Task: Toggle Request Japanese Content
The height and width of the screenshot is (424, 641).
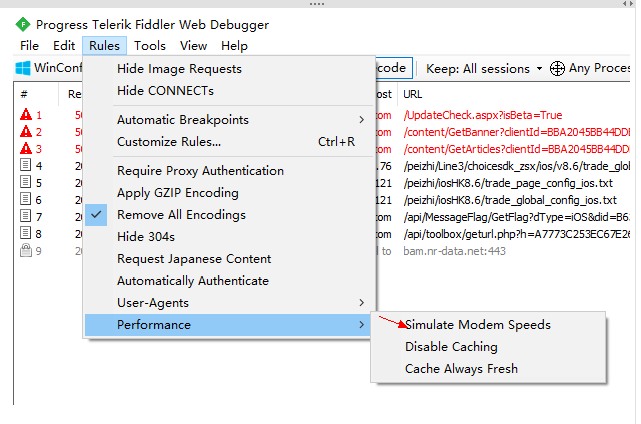Action: pos(229,259)
